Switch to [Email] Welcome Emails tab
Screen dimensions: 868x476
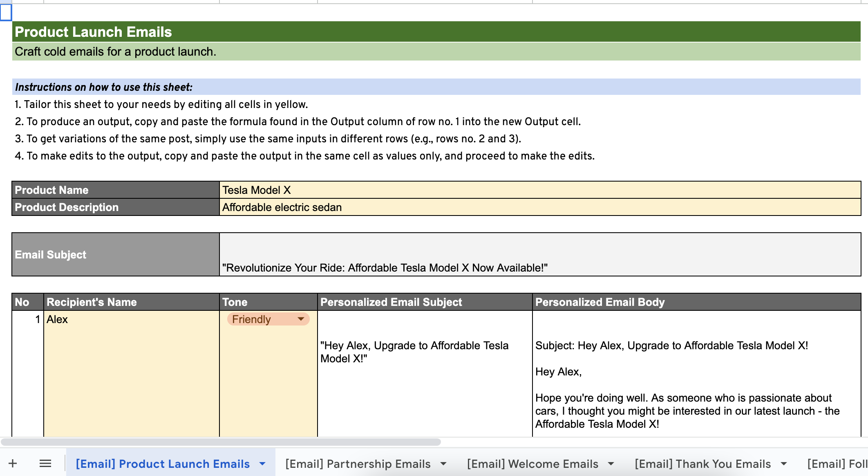[533, 464]
